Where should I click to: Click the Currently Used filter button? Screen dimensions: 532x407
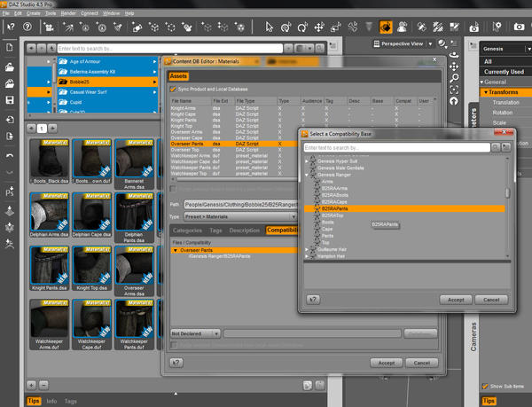(x=505, y=72)
